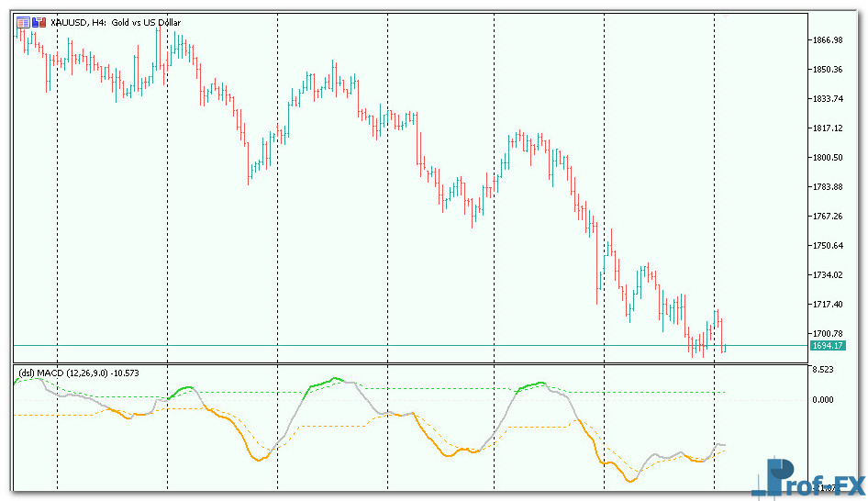Click the 0.000 level on MACD scale
Viewport: 868px width, 501px height.
point(821,399)
